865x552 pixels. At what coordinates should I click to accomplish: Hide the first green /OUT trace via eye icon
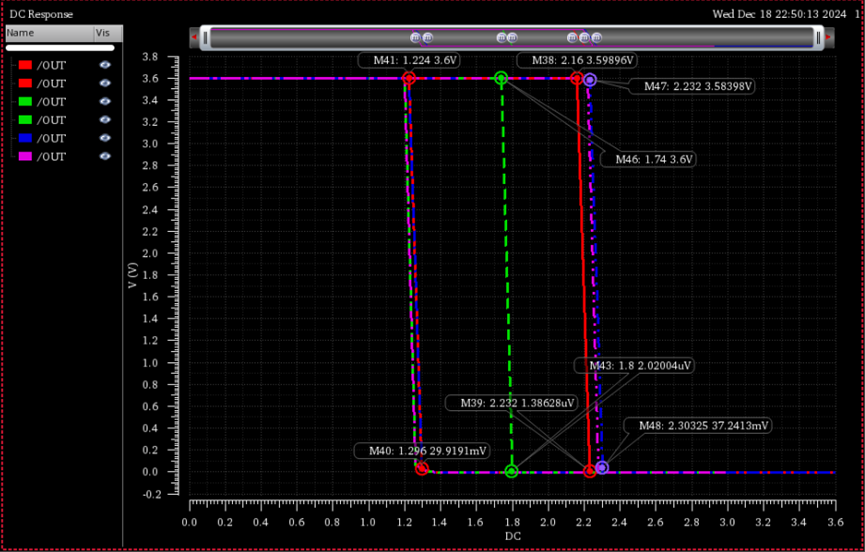tap(105, 101)
